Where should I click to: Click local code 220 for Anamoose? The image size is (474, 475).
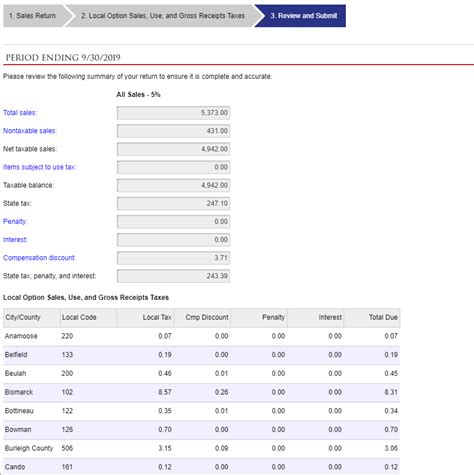pyautogui.click(x=67, y=336)
